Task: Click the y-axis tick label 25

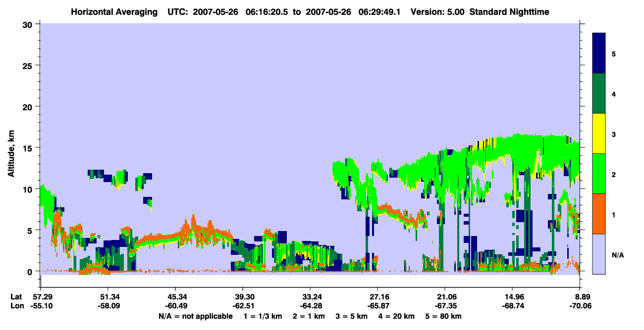Action: click(29, 65)
